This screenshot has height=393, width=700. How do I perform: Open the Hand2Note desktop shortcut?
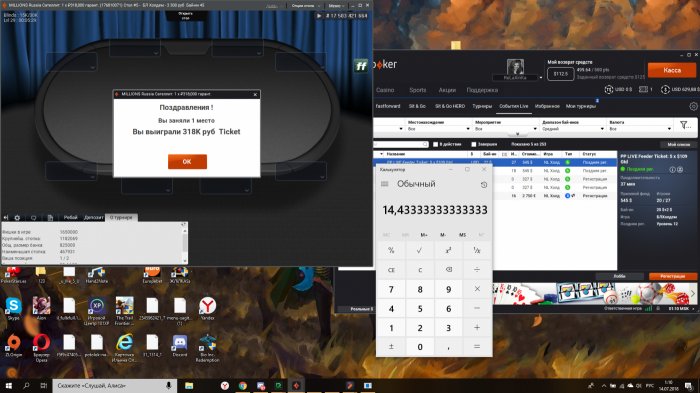coord(96,275)
